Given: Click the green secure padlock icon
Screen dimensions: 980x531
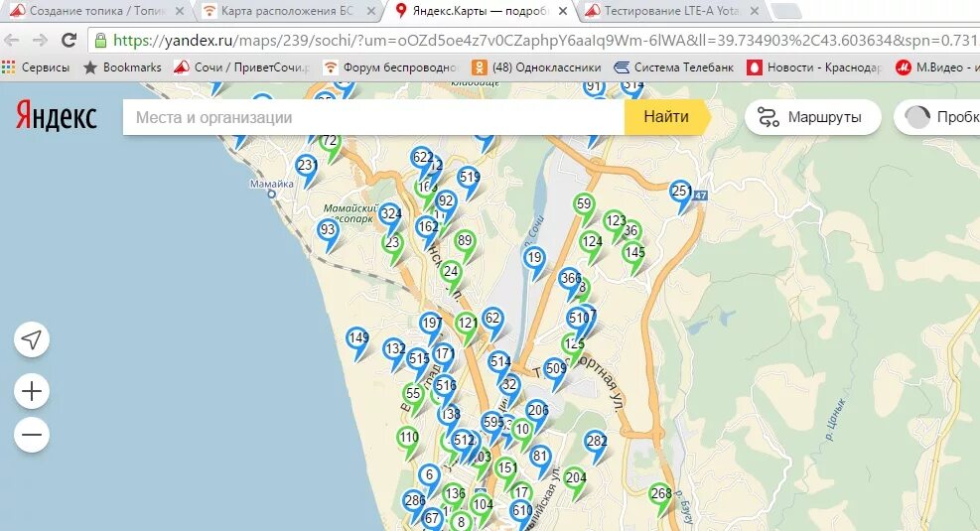Looking at the screenshot, I should pos(100,41).
